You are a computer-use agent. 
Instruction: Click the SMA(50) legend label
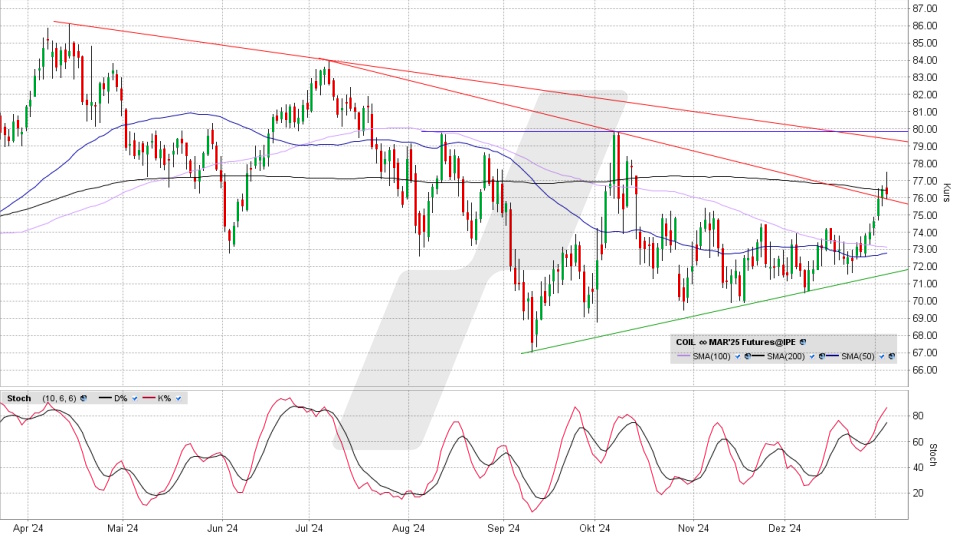[858, 356]
